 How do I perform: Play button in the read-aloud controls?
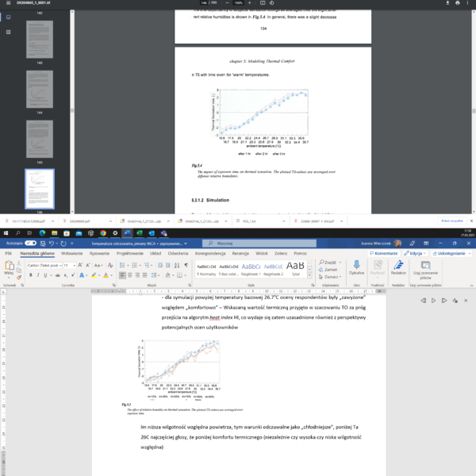(433, 301)
